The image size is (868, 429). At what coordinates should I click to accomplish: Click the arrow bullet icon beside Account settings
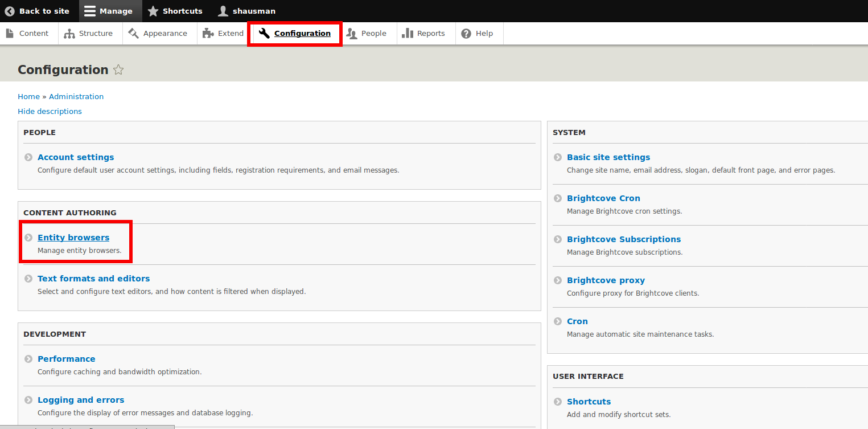[x=28, y=157]
